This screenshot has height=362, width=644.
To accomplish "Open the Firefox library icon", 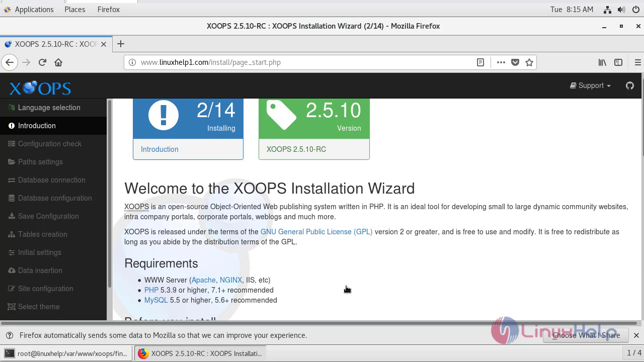I will click(x=602, y=62).
